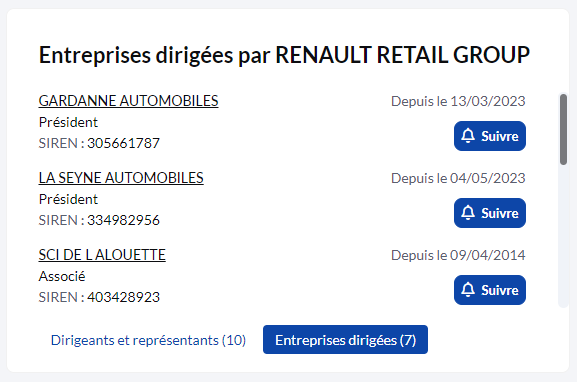Click the date Depuis le 09/04/2014

click(458, 255)
